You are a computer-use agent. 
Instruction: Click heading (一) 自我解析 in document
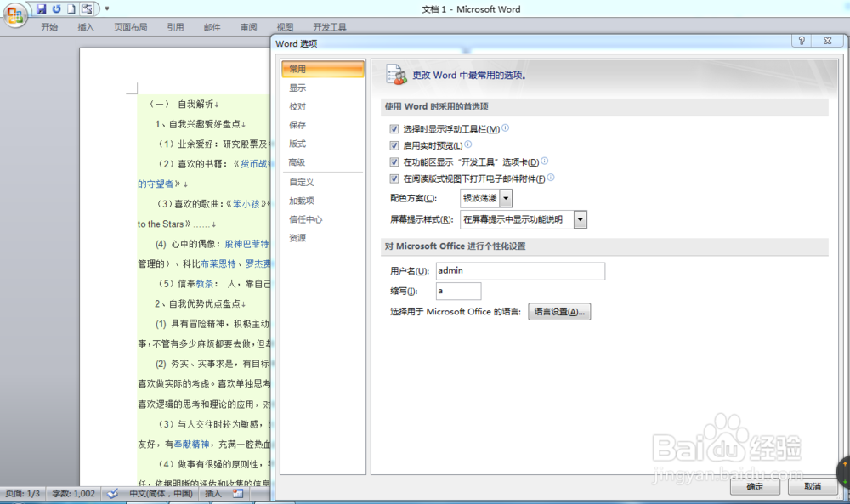[x=184, y=104]
